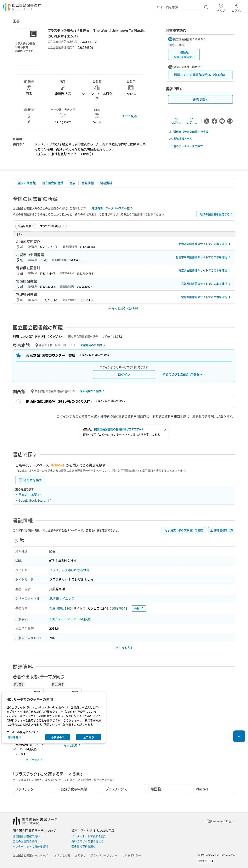
Task: Click the book cover thumbnail placeholder
Action: [26, 47]
